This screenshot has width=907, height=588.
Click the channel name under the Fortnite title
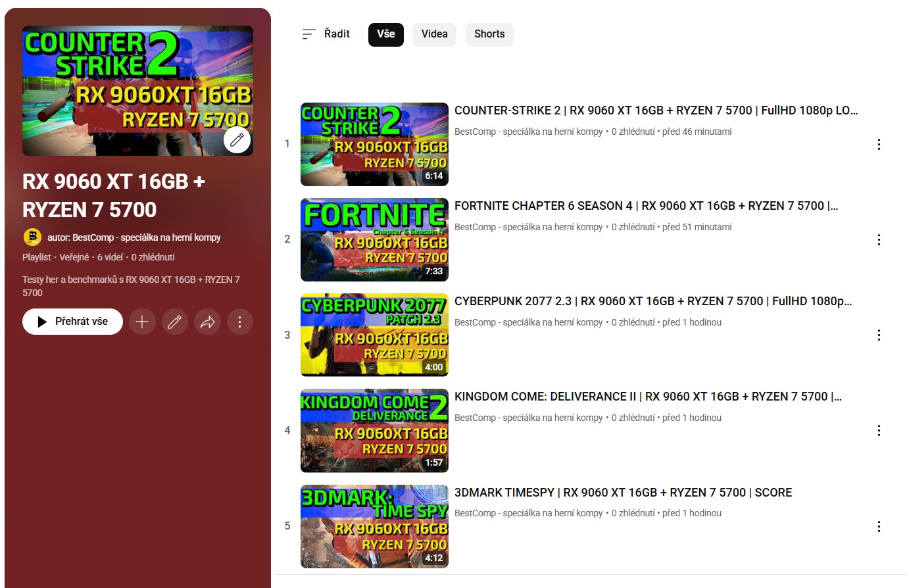click(x=529, y=227)
